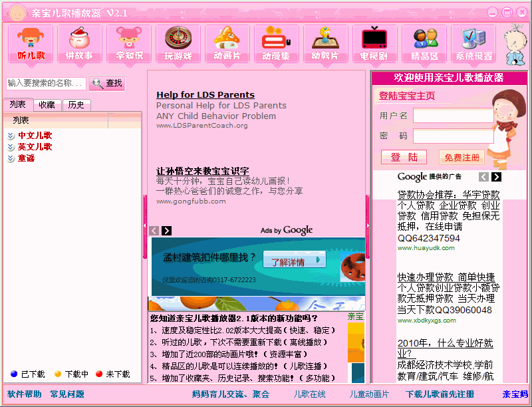Open the 动画片 cartoons icon
This screenshot has width=532, height=407.
tap(227, 44)
